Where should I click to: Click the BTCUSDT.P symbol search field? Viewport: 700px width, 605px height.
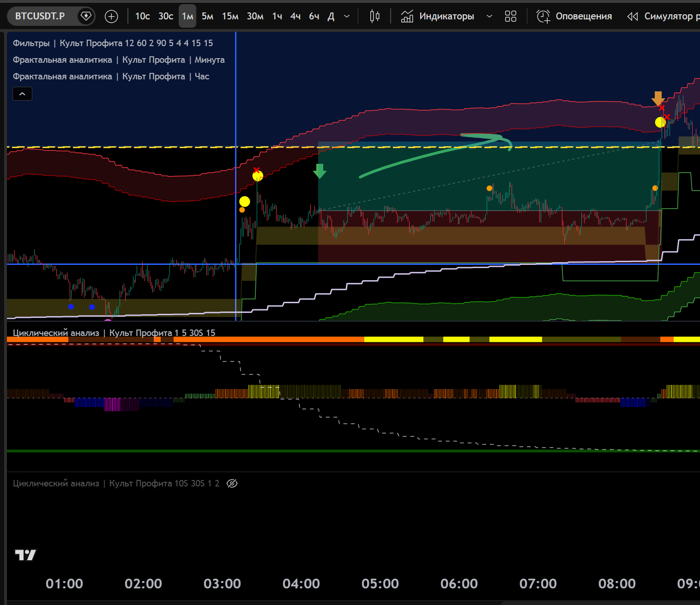(40, 16)
